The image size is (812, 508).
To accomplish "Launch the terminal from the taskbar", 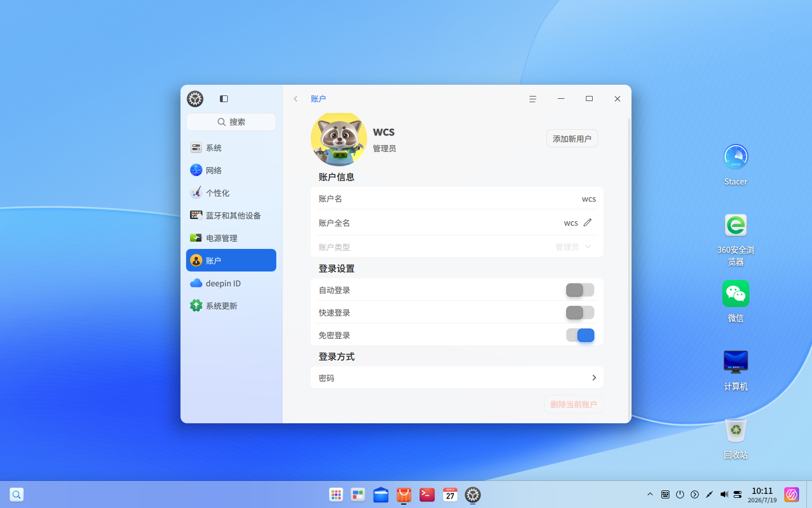I will (427, 495).
